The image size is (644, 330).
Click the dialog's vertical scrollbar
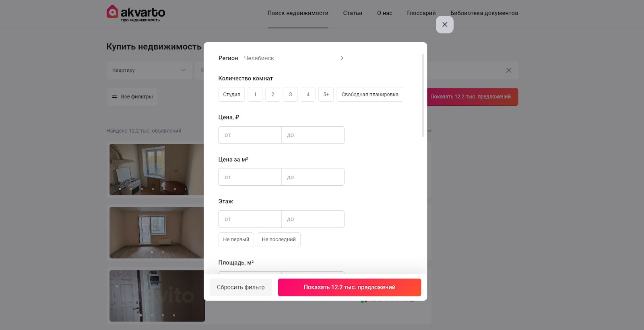click(423, 95)
